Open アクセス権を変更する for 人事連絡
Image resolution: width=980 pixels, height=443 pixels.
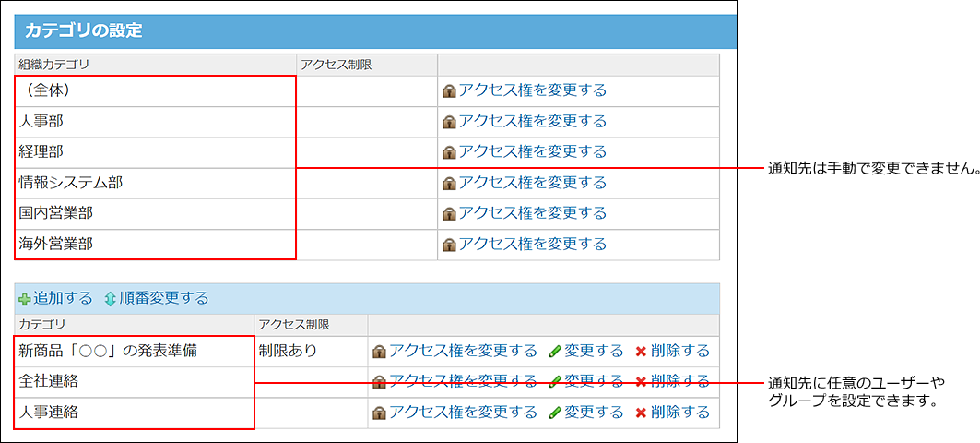463,412
